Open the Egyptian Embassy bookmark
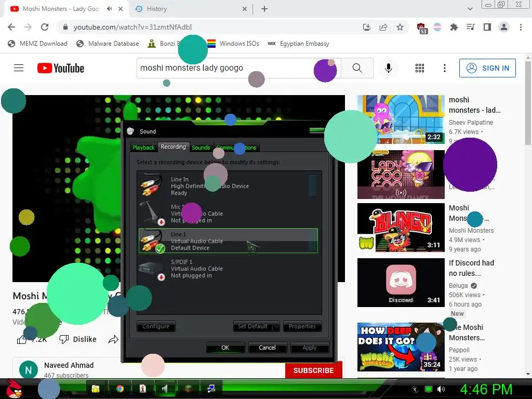532x399 pixels. (299, 44)
